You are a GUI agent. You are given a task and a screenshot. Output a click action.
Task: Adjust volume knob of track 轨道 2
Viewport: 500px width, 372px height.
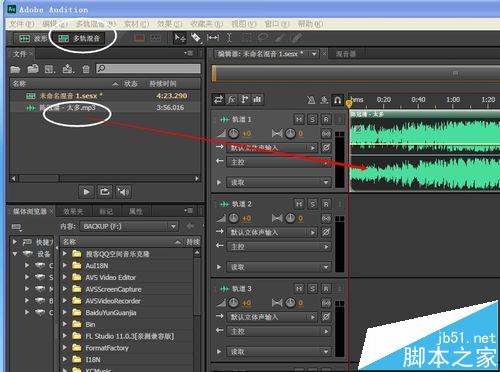click(233, 218)
